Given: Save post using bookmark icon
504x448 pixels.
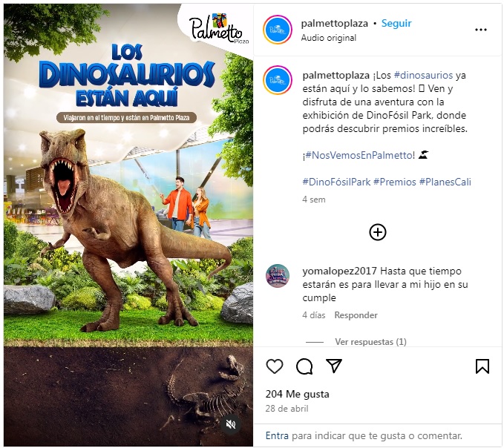Looking at the screenshot, I should click(x=482, y=366).
